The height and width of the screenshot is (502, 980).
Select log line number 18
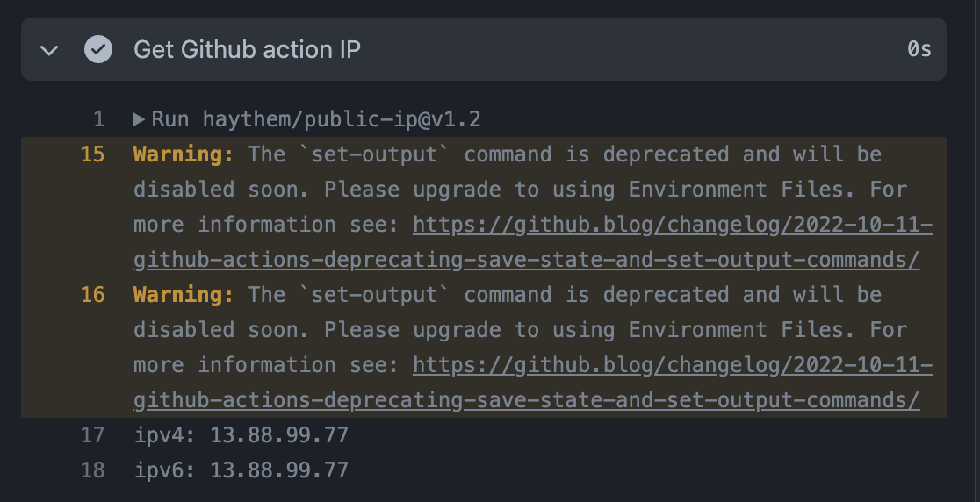92,470
